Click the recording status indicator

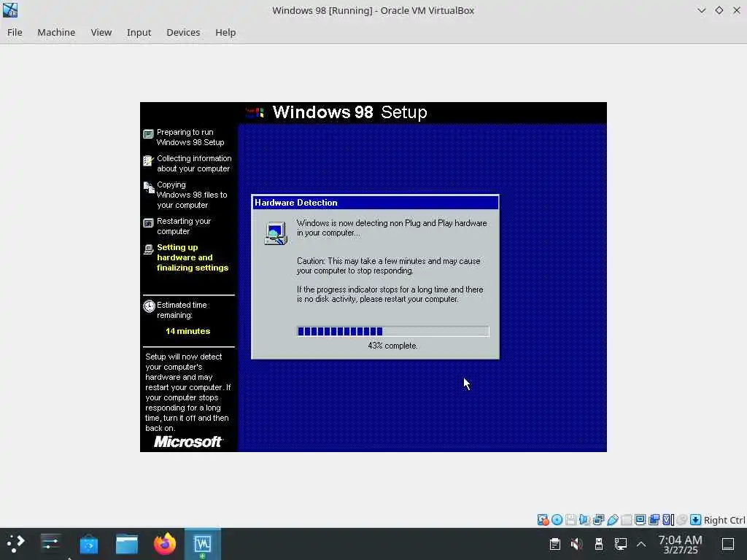tap(654, 519)
